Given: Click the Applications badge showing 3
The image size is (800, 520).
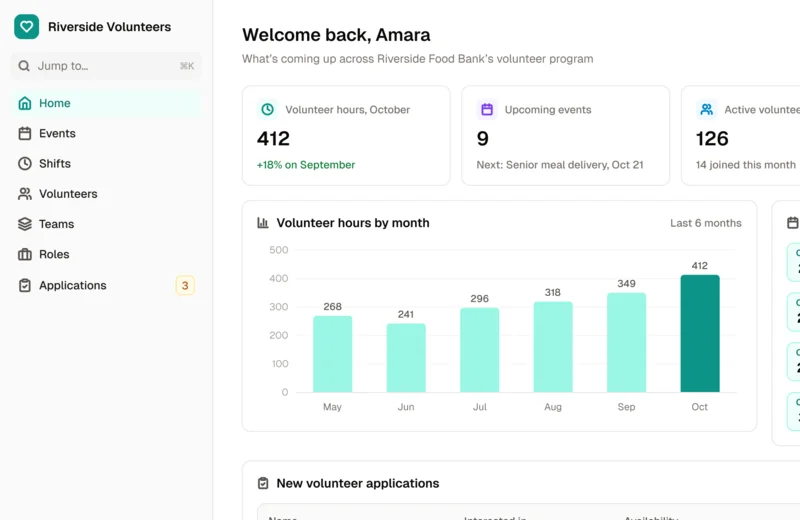Looking at the screenshot, I should click(185, 285).
